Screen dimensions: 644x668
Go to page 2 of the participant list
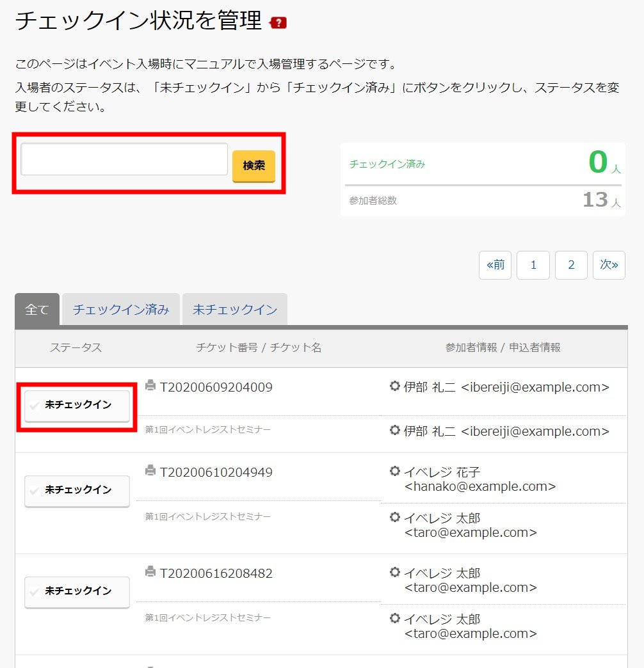click(571, 265)
